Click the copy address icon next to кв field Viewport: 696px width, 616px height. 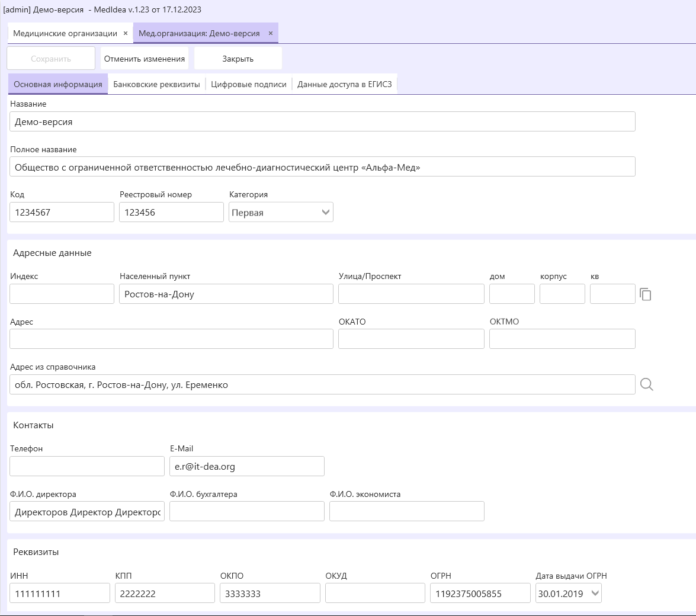point(646,294)
